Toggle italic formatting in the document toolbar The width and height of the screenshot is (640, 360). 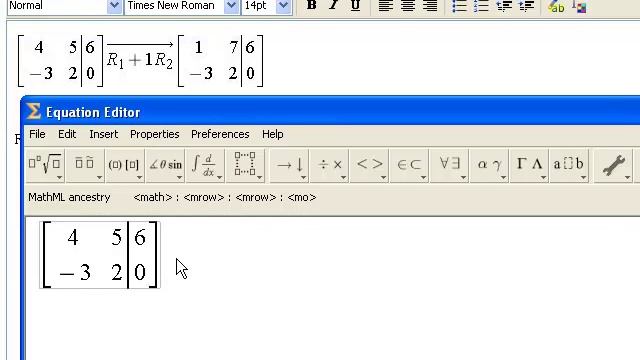(333, 5)
